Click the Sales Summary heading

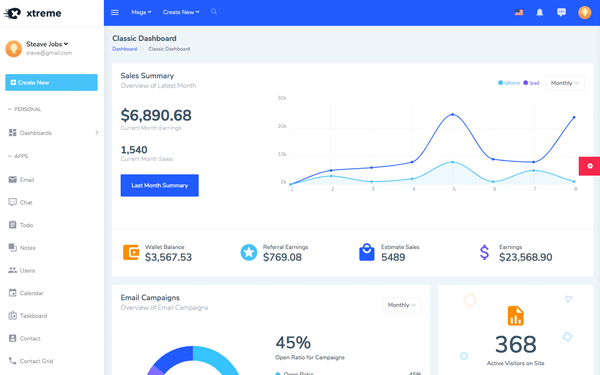(147, 76)
